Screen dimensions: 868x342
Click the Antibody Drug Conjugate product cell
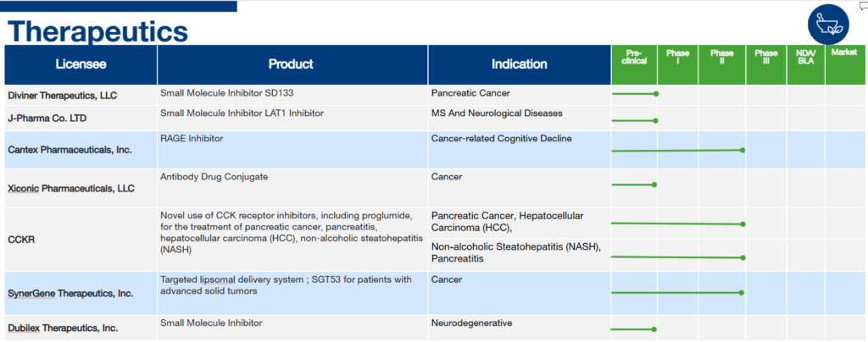click(x=292, y=188)
